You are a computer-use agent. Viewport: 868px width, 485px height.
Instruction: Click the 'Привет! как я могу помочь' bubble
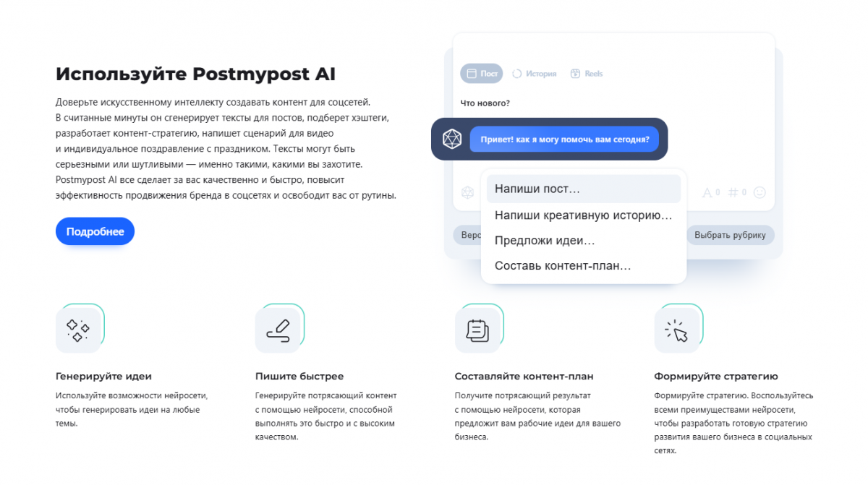point(564,139)
